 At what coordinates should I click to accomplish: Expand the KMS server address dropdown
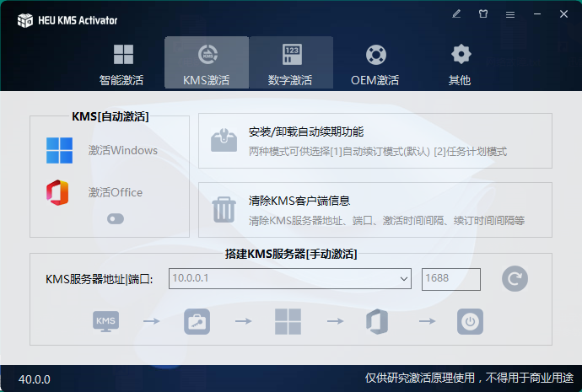[403, 279]
